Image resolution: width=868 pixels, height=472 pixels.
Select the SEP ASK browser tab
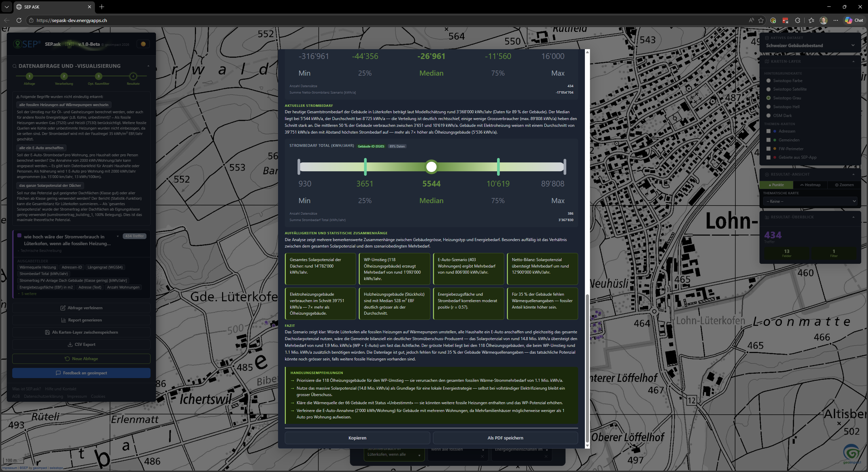point(54,7)
